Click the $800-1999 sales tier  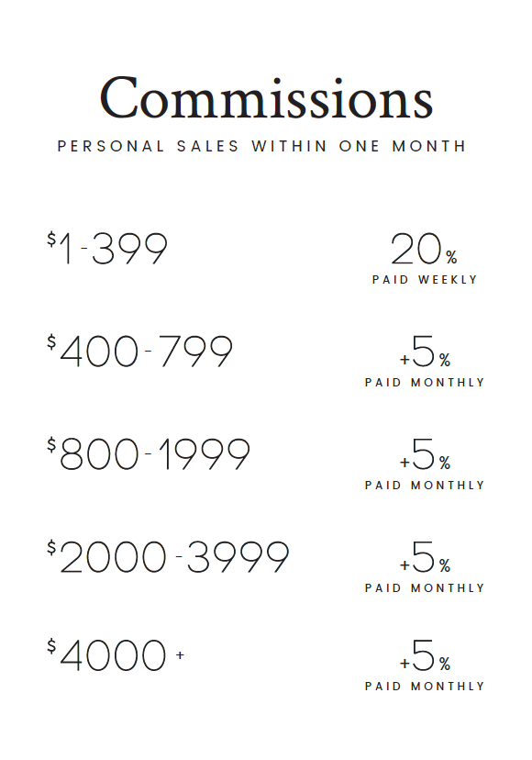(x=149, y=453)
